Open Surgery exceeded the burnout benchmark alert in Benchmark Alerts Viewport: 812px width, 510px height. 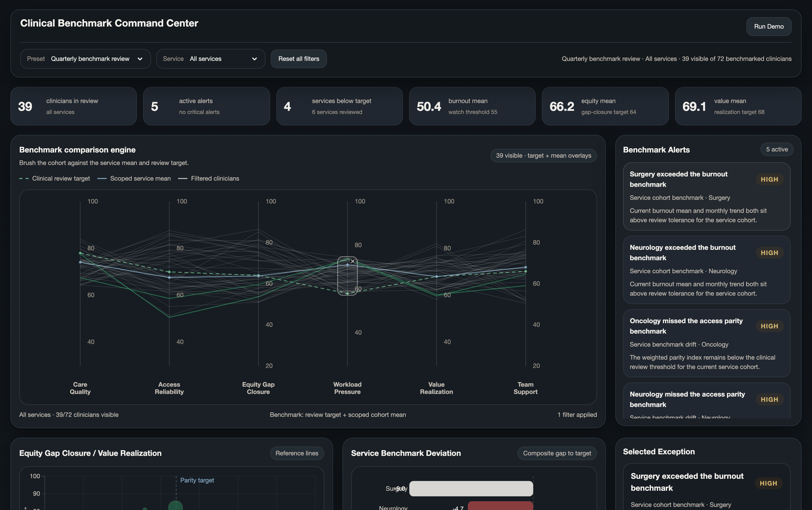(706, 196)
